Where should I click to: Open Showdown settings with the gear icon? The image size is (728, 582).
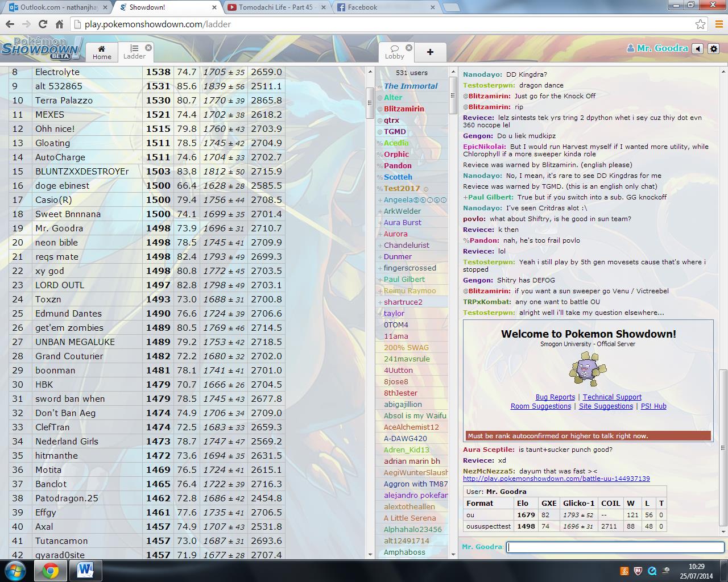pyautogui.click(x=713, y=49)
